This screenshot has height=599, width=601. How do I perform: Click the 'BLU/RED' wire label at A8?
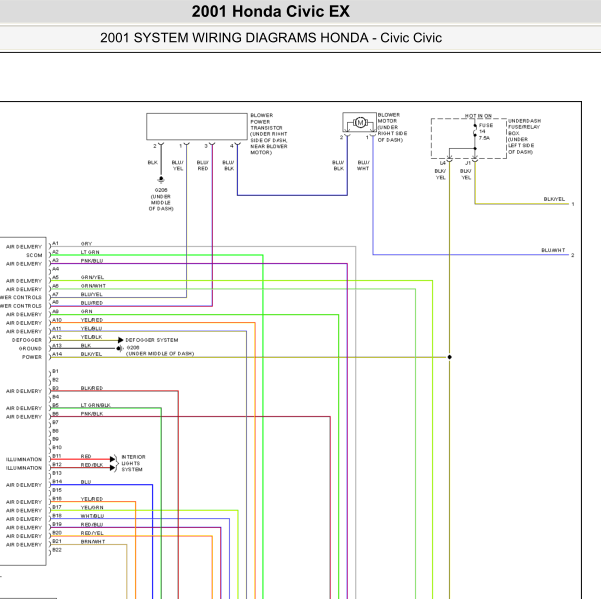click(92, 303)
